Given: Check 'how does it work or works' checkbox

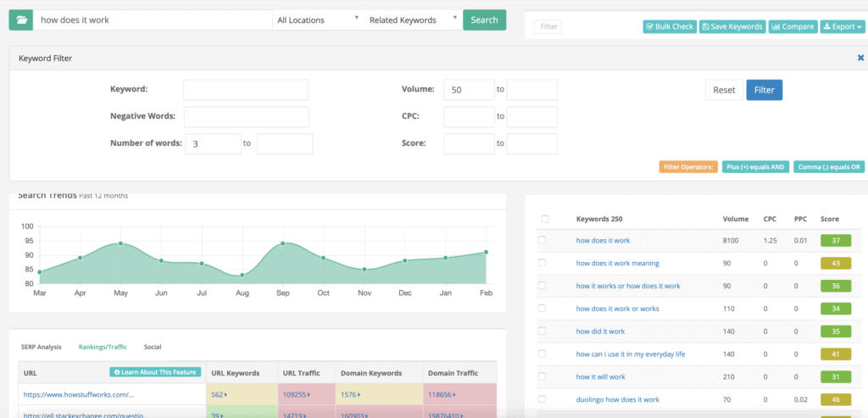Looking at the screenshot, I should (x=542, y=309).
